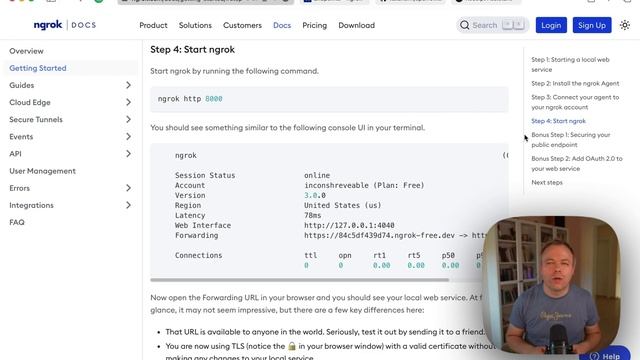The height and width of the screenshot is (360, 640).
Task: Select the Docs nav item
Action: click(x=282, y=25)
